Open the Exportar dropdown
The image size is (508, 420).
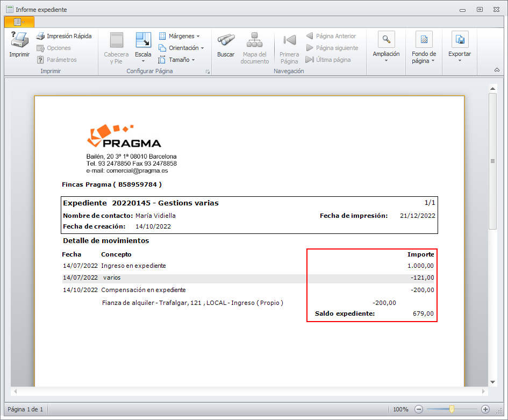click(460, 47)
